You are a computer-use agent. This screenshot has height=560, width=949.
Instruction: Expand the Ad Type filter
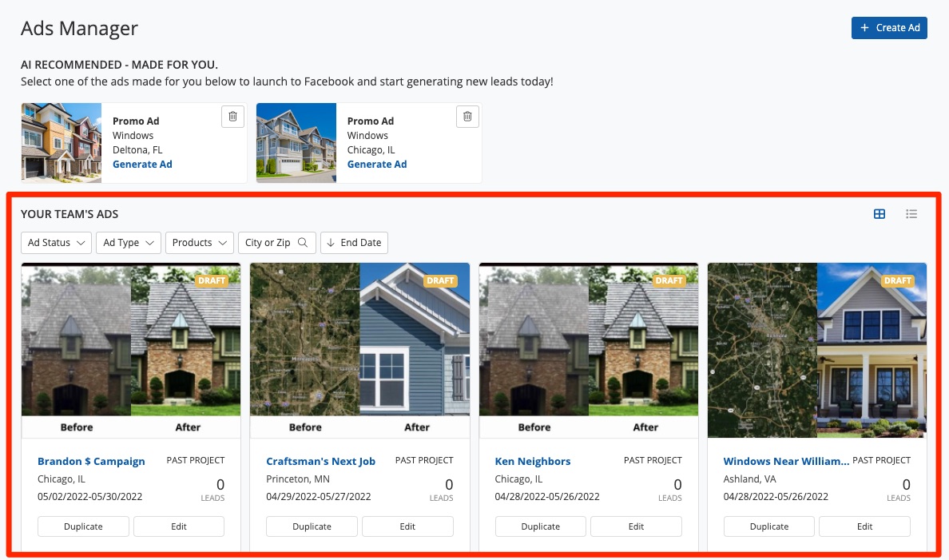(129, 243)
